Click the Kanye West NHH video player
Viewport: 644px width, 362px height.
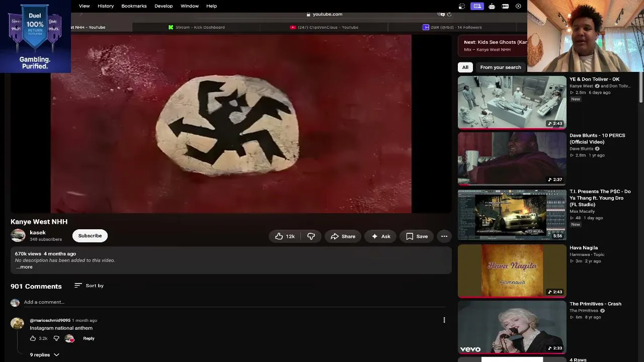(x=231, y=124)
